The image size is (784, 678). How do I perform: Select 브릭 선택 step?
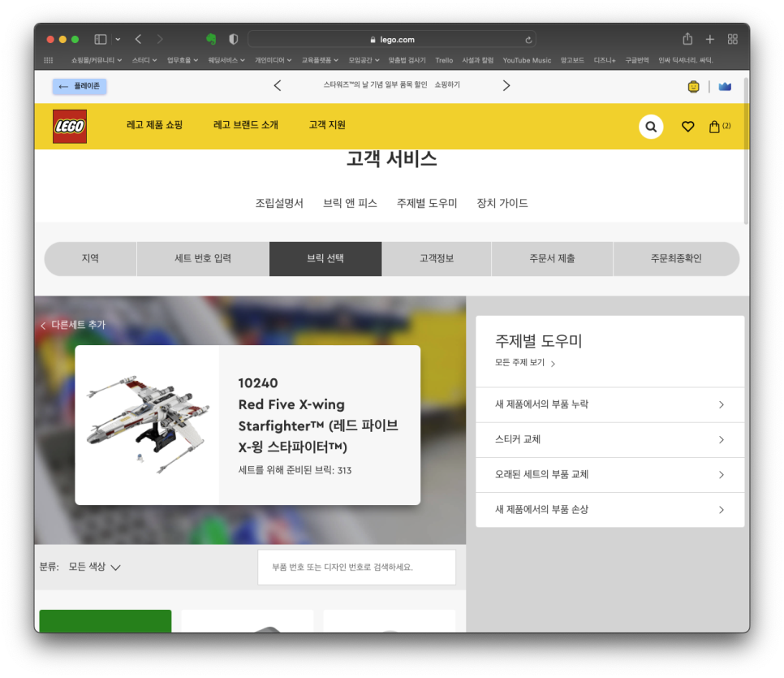point(325,259)
